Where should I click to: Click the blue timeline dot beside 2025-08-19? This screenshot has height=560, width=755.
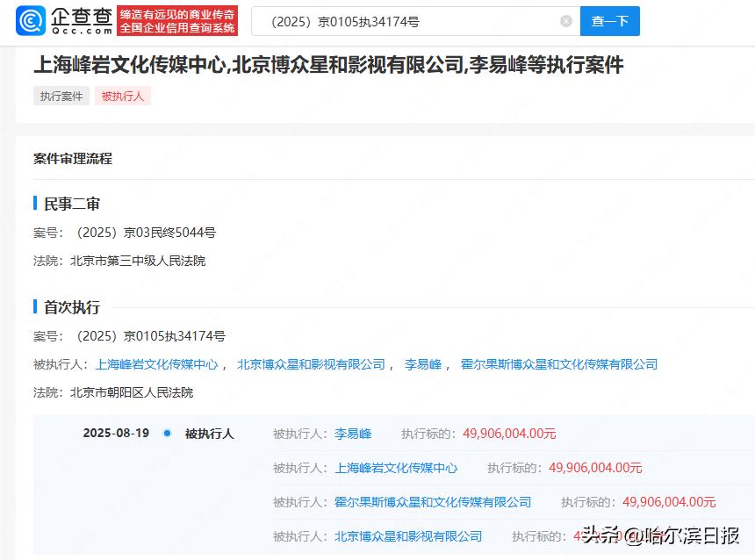pyautogui.click(x=167, y=433)
